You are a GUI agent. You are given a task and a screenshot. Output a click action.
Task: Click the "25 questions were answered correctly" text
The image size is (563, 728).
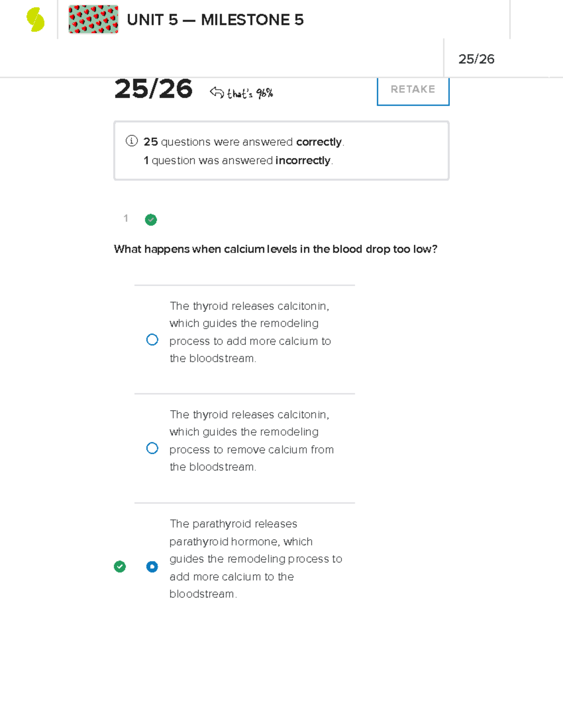243,142
